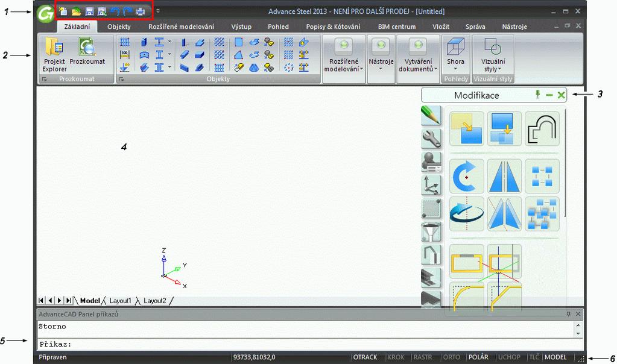This screenshot has width=617, height=364.
Task: Open the Projekt Explorer button
Action: point(54,55)
